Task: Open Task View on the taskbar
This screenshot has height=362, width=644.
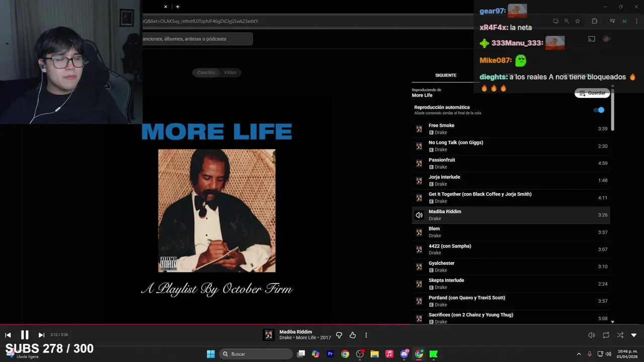Action: coord(301,354)
